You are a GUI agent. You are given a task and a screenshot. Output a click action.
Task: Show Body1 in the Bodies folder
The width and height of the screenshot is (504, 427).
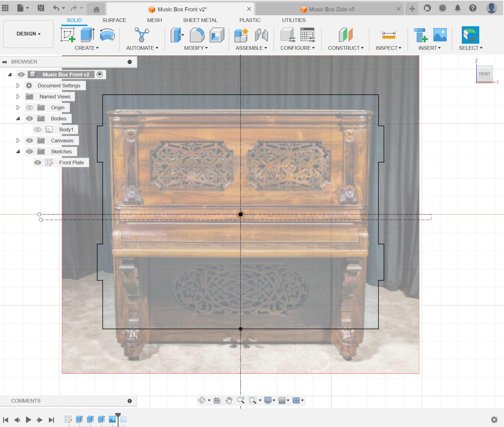click(x=38, y=129)
